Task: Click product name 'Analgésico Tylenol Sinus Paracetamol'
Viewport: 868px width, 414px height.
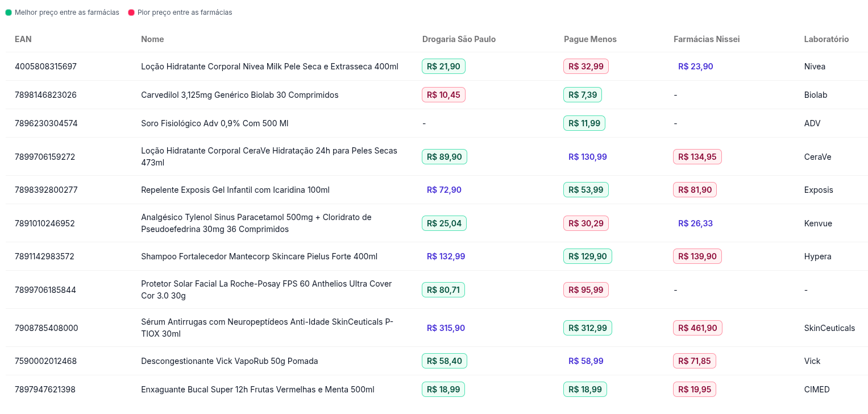Action: tap(256, 223)
